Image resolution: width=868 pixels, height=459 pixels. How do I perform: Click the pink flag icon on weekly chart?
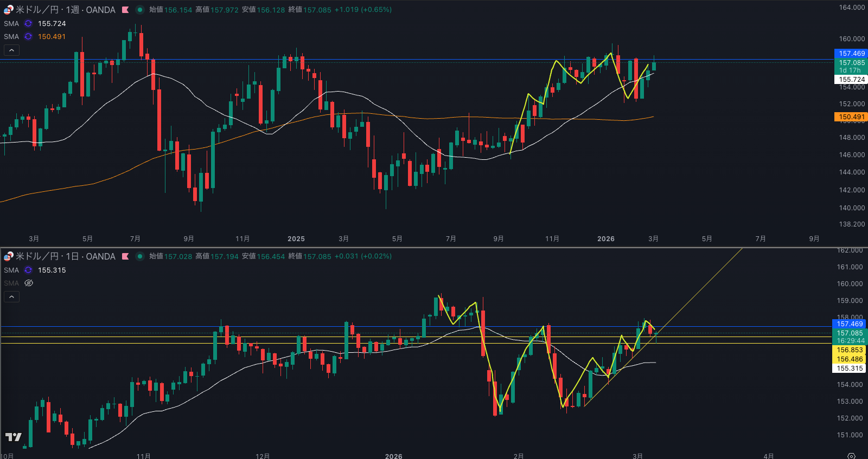(x=125, y=10)
